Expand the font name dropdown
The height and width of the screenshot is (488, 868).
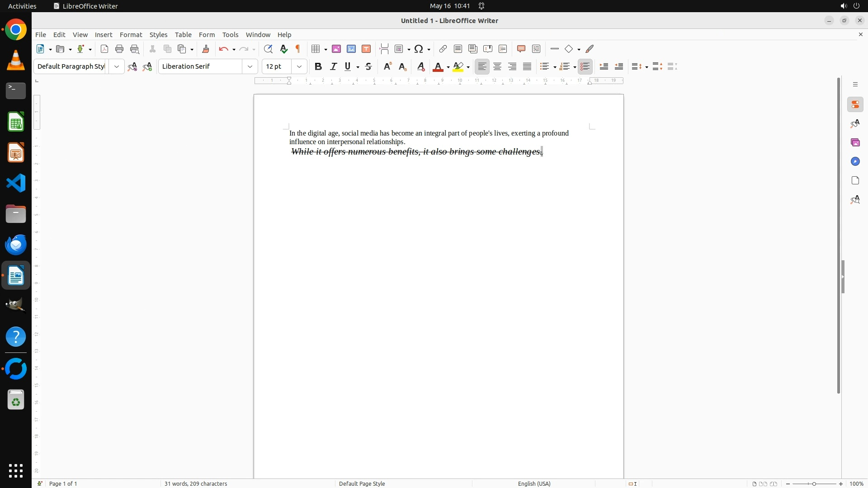(250, 66)
